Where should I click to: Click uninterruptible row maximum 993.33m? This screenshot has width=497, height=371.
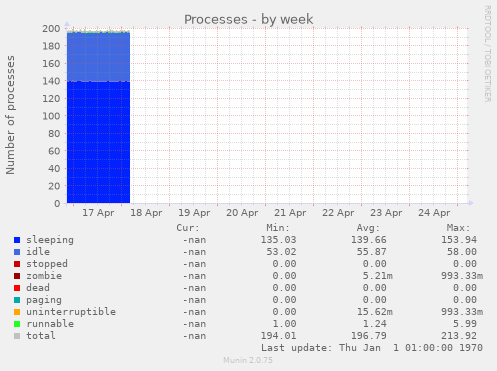click(x=462, y=312)
